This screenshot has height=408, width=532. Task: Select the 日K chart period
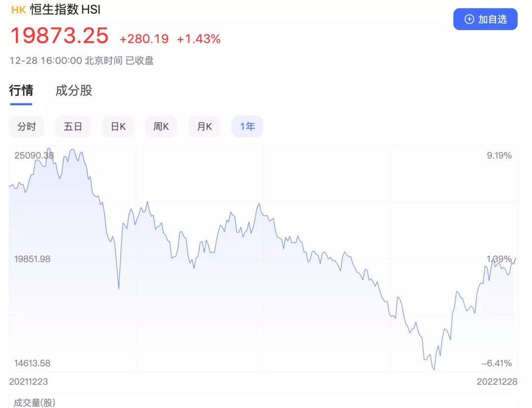pos(118,126)
